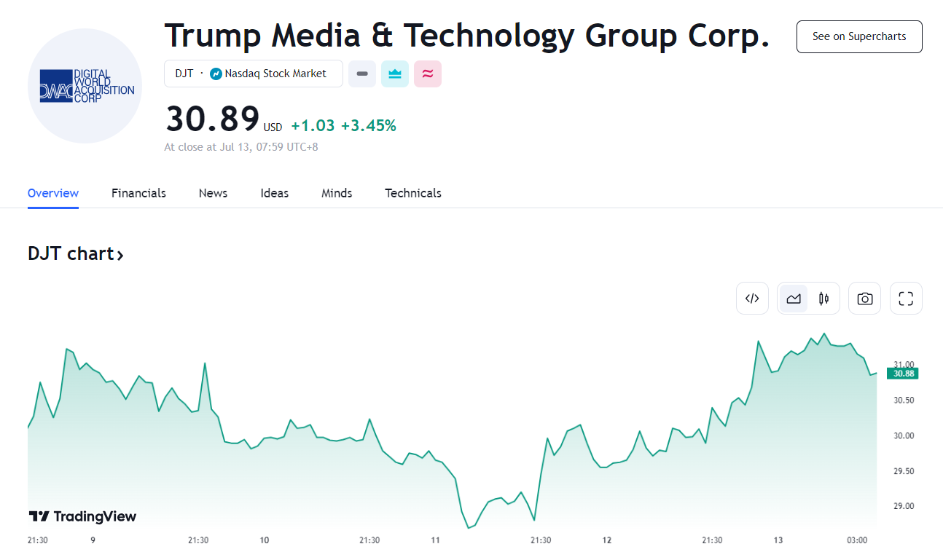
Task: Select the Minds tab
Action: [x=337, y=193]
